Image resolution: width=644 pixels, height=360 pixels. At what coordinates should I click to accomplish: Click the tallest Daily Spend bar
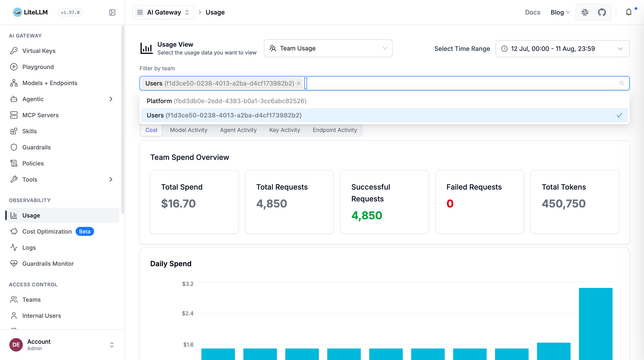point(595,324)
